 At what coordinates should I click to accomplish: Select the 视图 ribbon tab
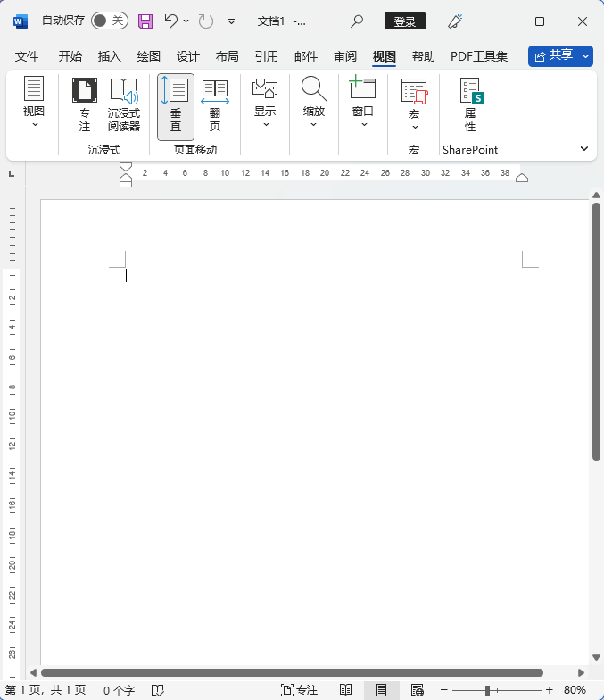[x=385, y=56]
